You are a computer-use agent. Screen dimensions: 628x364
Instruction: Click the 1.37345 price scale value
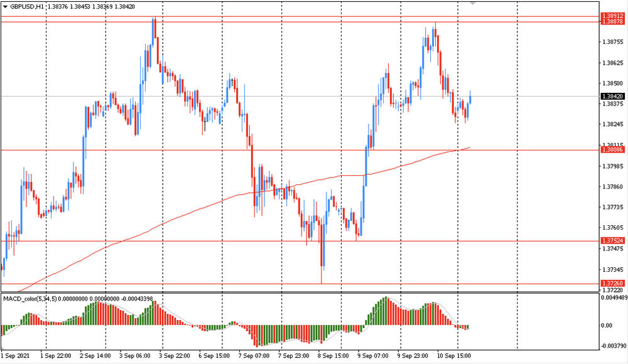613,269
